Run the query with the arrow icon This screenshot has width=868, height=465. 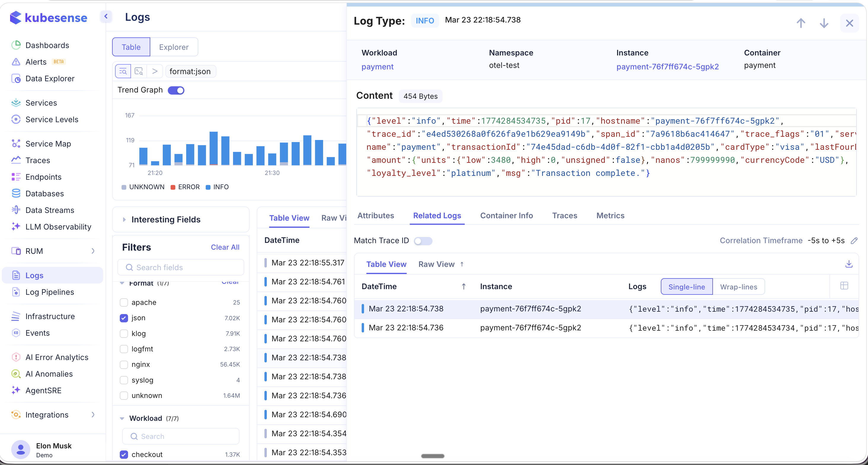155,71
